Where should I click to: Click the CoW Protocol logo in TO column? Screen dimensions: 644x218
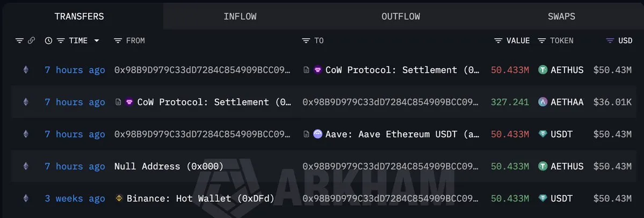318,70
